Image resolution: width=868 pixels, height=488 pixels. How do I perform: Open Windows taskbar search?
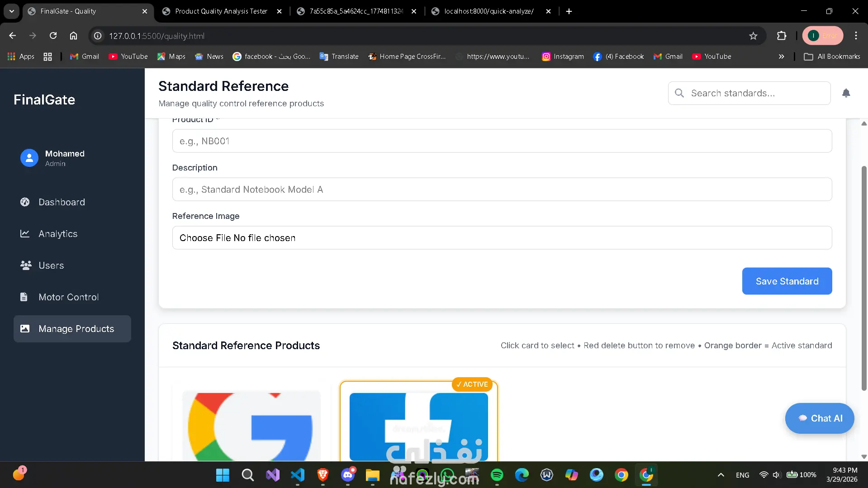(248, 475)
